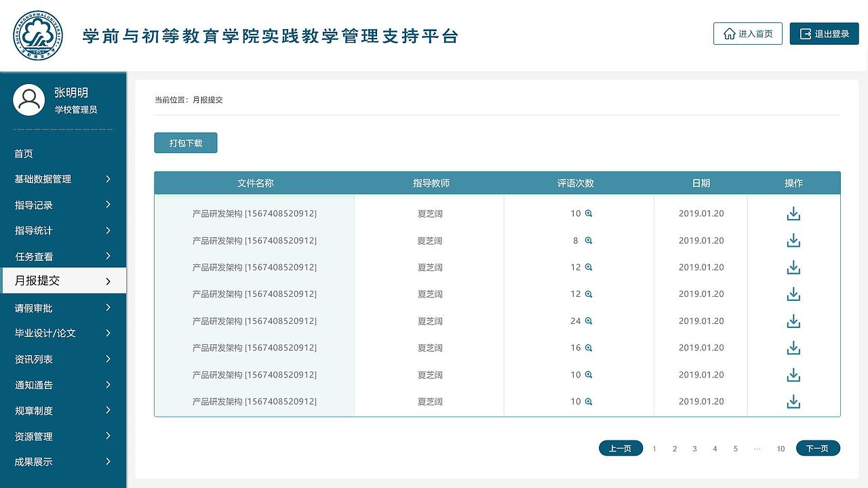Click the magnifier next to 24 comments
The height and width of the screenshot is (488, 868).
589,321
